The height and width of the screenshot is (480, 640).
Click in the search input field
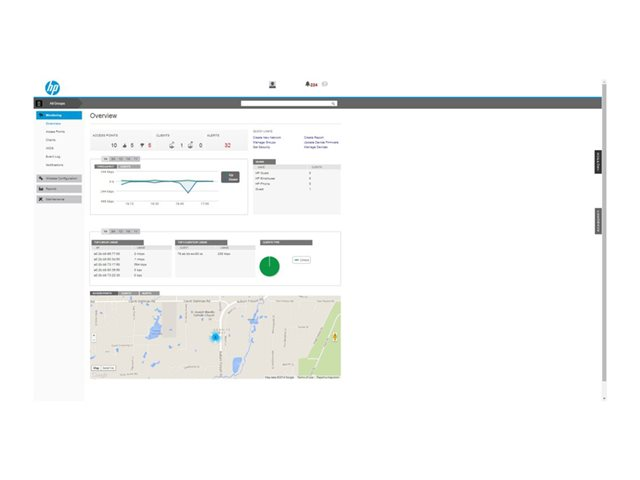click(x=285, y=103)
